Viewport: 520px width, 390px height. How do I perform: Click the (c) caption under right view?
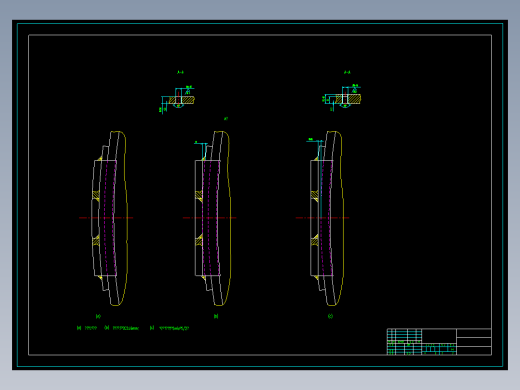pos(330,316)
